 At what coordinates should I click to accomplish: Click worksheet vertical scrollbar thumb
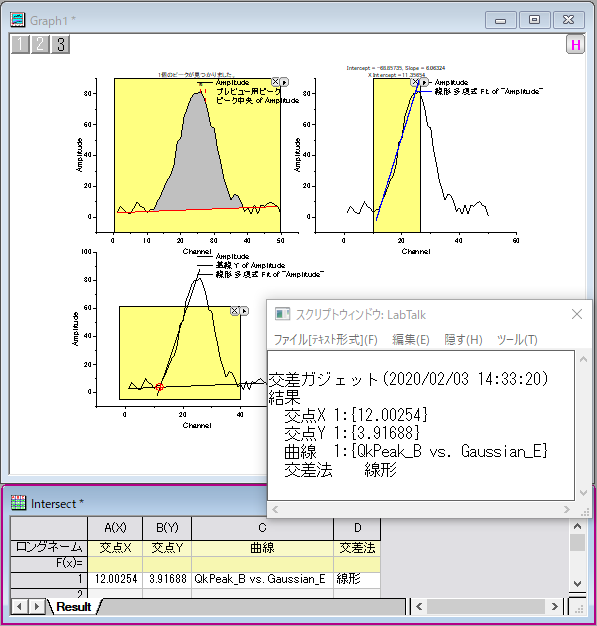577,543
